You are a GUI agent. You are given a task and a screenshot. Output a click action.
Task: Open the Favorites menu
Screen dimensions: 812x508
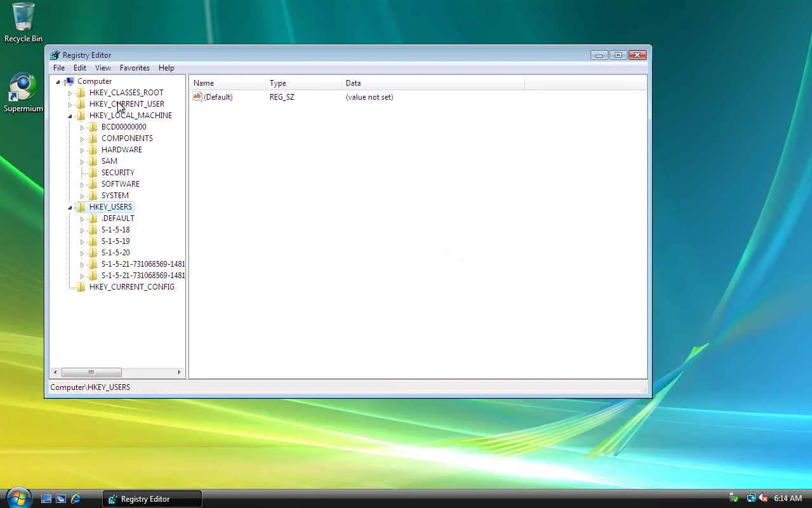(x=135, y=68)
